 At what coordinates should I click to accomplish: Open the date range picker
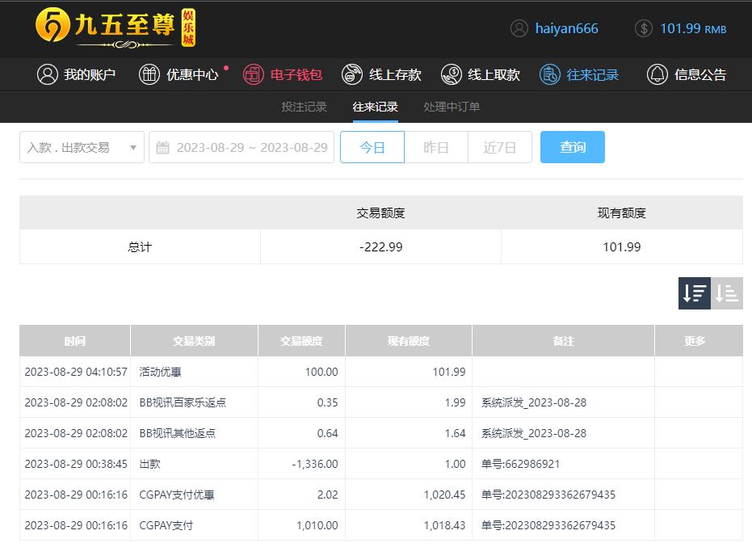point(242,147)
